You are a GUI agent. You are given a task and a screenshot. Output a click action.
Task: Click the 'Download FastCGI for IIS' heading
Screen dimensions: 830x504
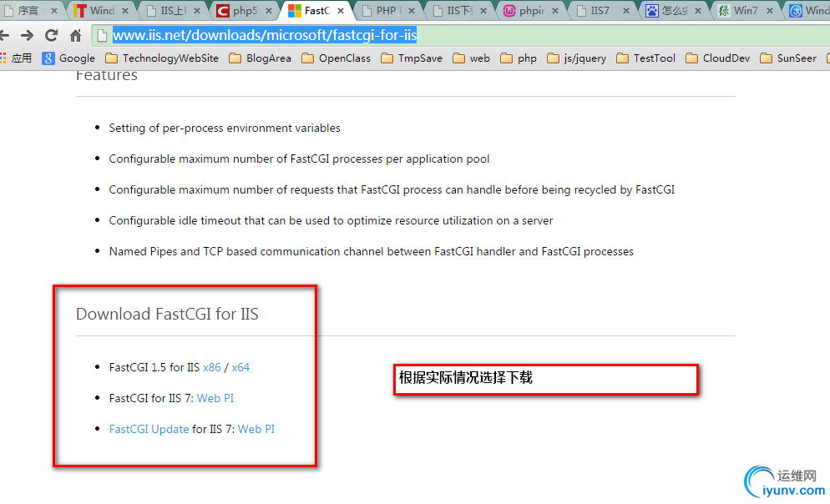[167, 314]
